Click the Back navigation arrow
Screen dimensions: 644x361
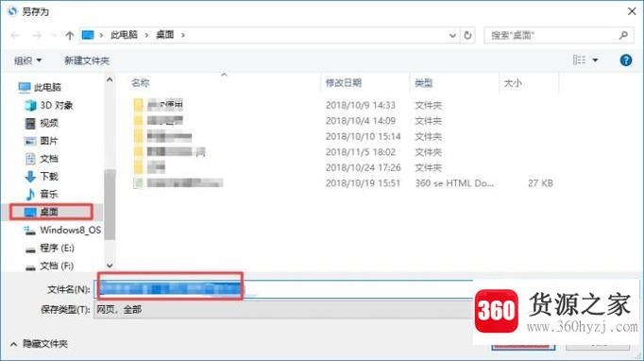pos(16,35)
